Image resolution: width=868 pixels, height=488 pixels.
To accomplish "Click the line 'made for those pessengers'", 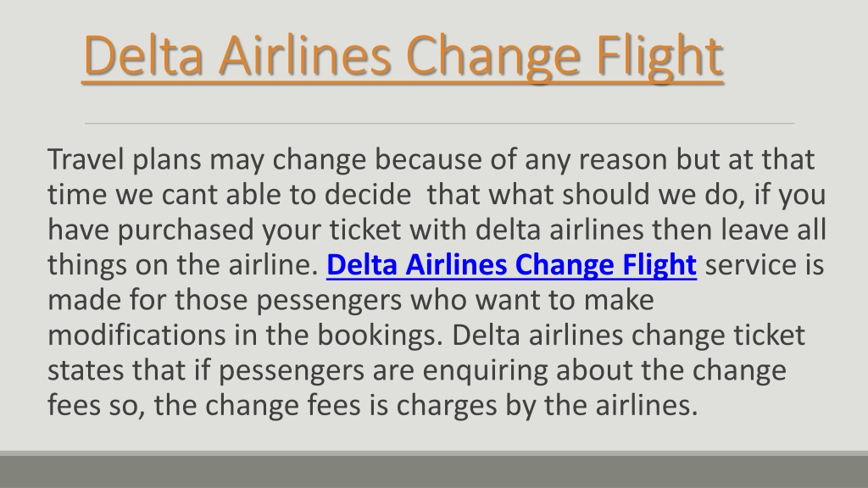I will [x=351, y=300].
